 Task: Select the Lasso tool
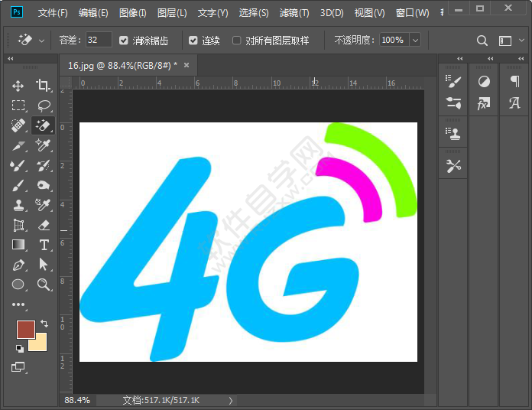44,106
